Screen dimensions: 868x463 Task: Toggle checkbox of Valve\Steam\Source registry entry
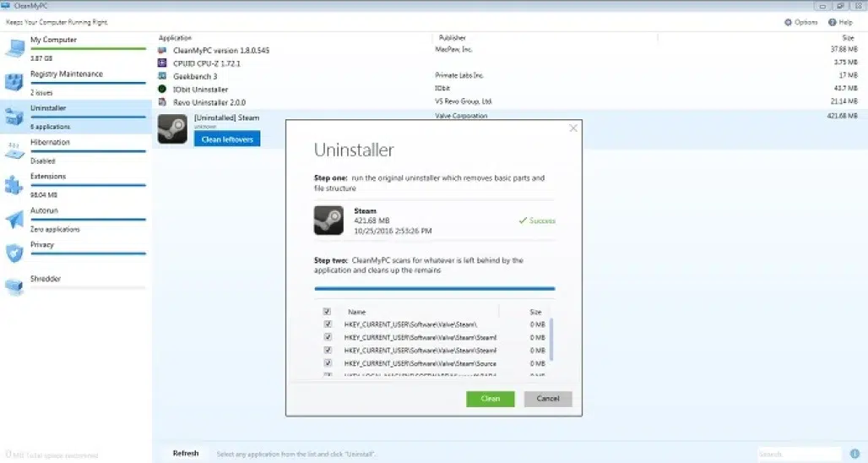pos(328,362)
